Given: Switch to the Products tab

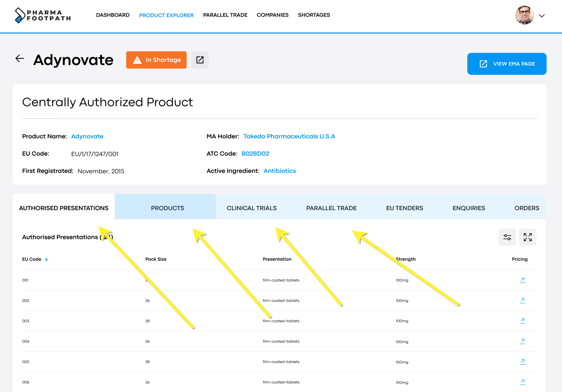Looking at the screenshot, I should pos(165,207).
